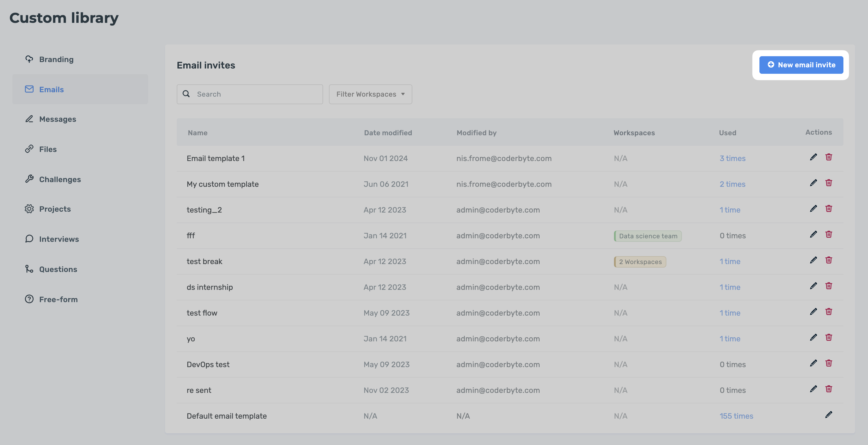This screenshot has height=445, width=868.
Task: Delete the ds internship template
Action: tap(828, 286)
